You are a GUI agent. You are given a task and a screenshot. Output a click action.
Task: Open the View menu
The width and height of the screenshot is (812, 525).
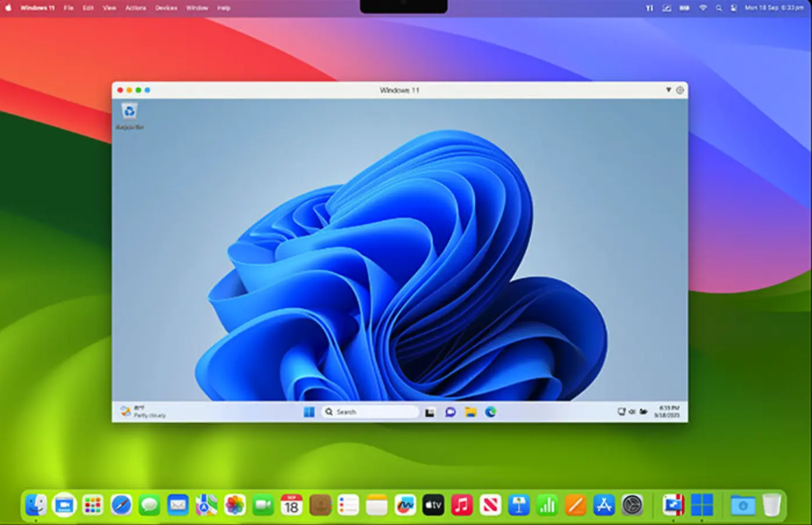110,8
